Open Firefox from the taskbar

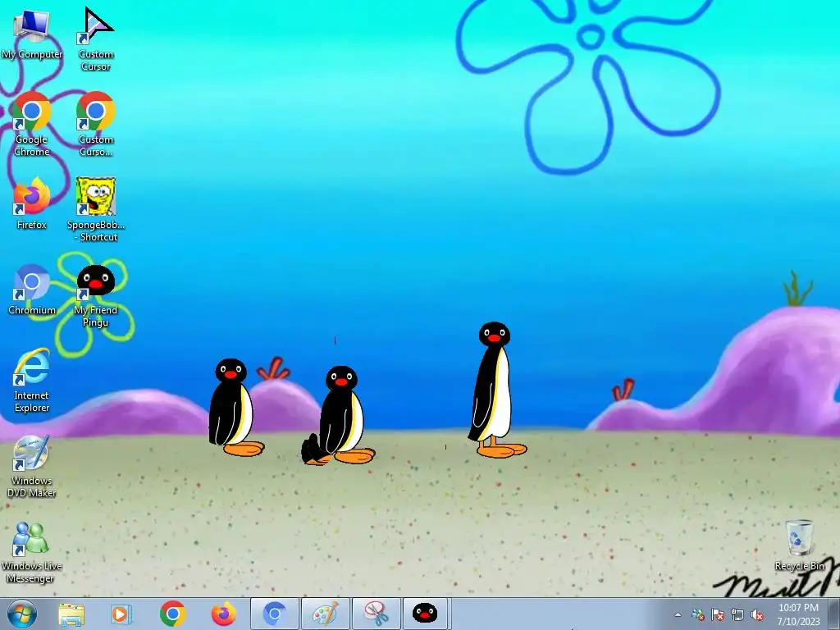[x=224, y=614]
